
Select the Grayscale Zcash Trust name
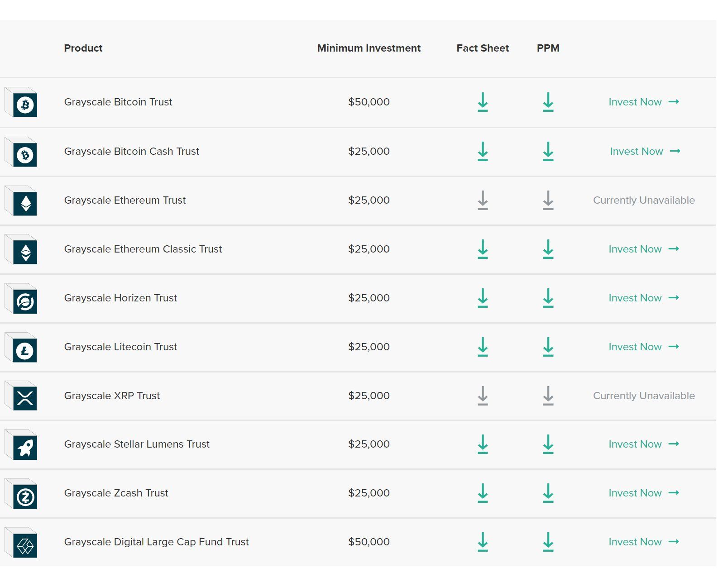point(116,493)
